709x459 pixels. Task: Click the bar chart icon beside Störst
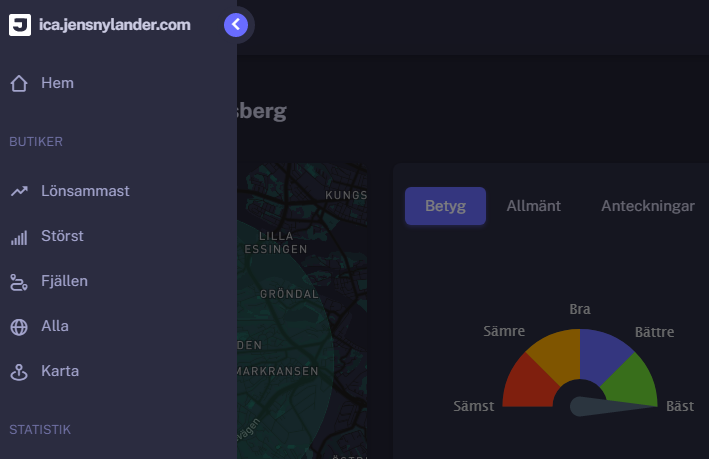[x=19, y=237]
